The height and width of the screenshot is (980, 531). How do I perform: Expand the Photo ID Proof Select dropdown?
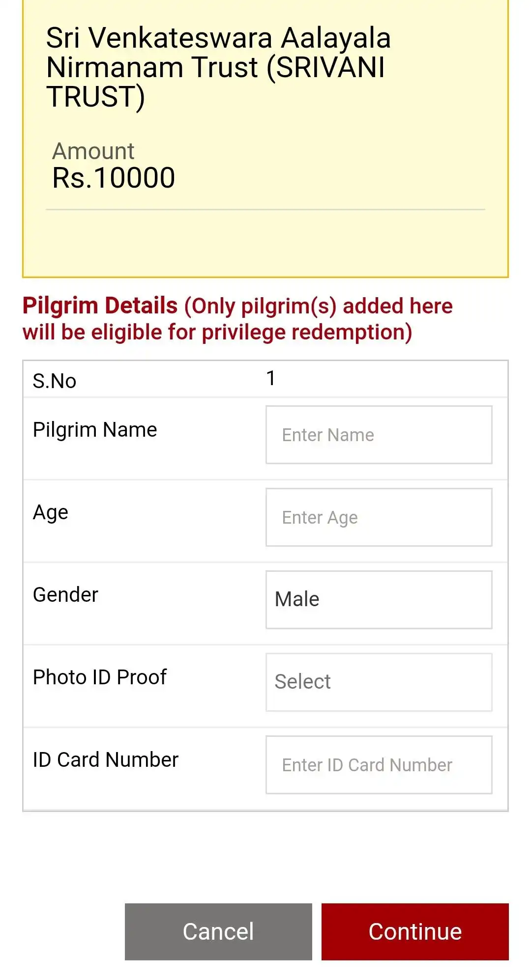tap(379, 682)
